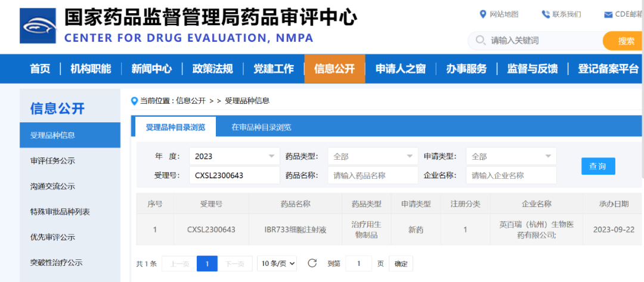Click the 新药 cell
Image resolution: width=644 pixels, height=282 pixels.
click(415, 230)
